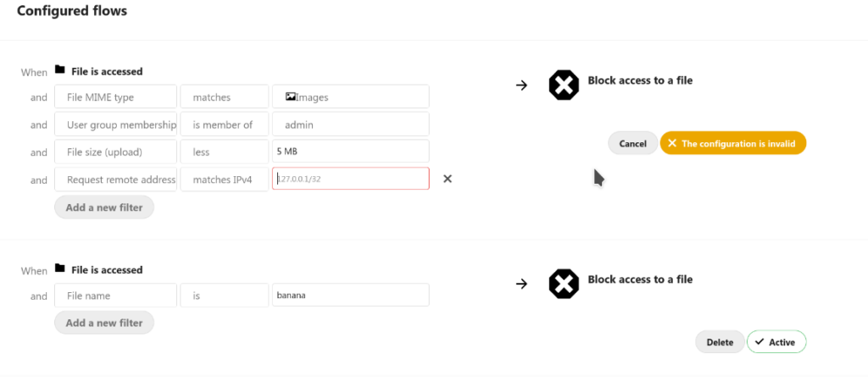Screen dimensions: 868x381
Task: Click The configuration is invalid button
Action: click(733, 143)
